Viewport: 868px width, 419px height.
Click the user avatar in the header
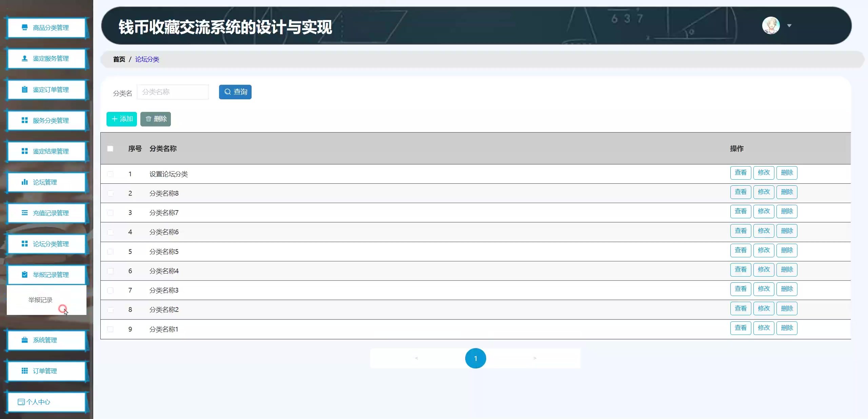tap(771, 25)
